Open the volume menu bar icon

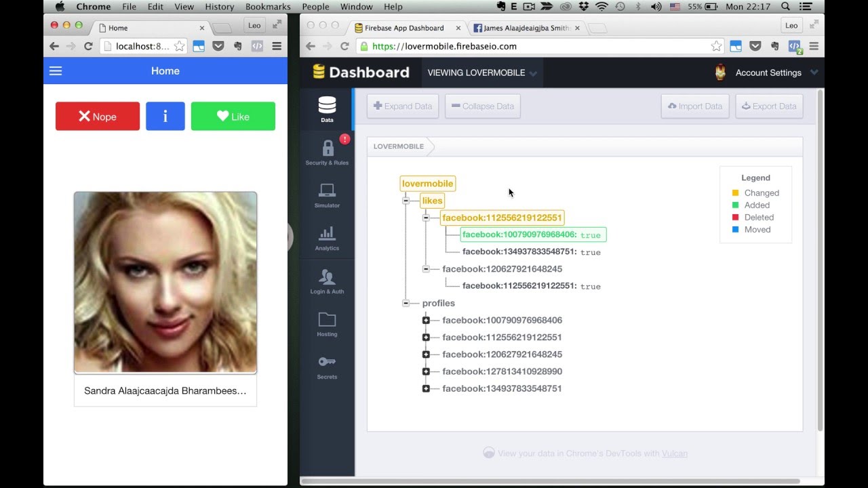click(x=656, y=7)
